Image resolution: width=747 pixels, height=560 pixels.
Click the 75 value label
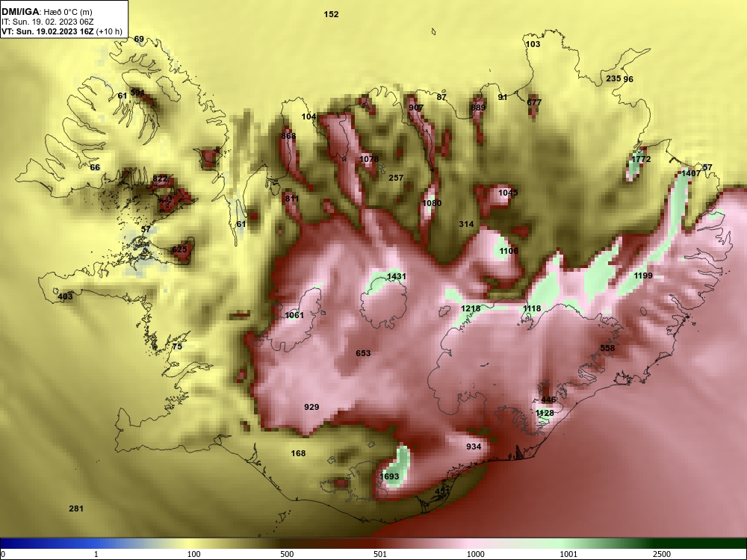(177, 346)
